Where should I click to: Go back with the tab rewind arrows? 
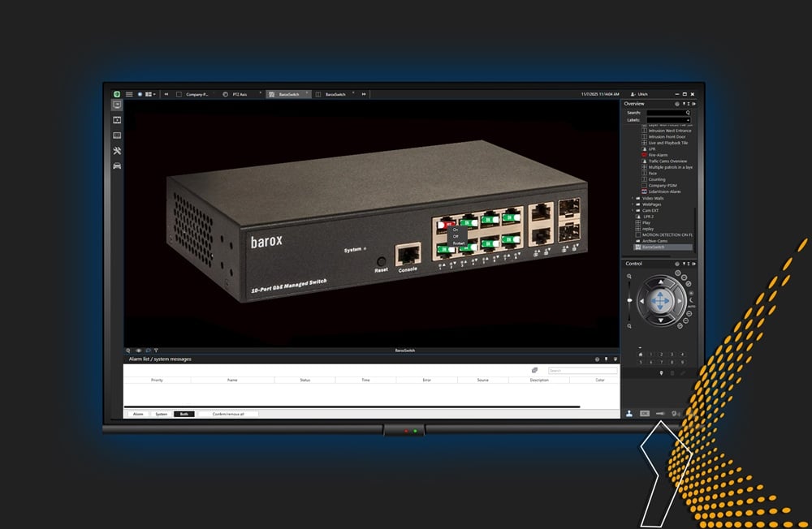tap(166, 94)
